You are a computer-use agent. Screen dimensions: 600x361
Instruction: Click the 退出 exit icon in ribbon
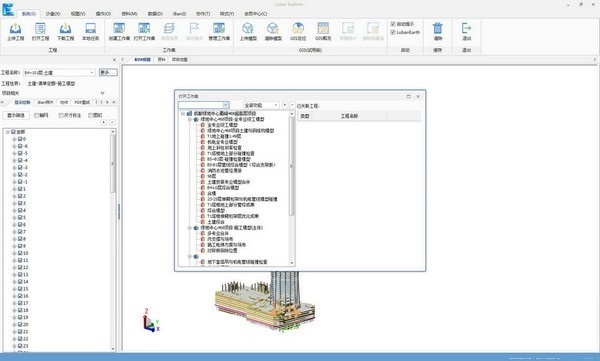[466, 31]
